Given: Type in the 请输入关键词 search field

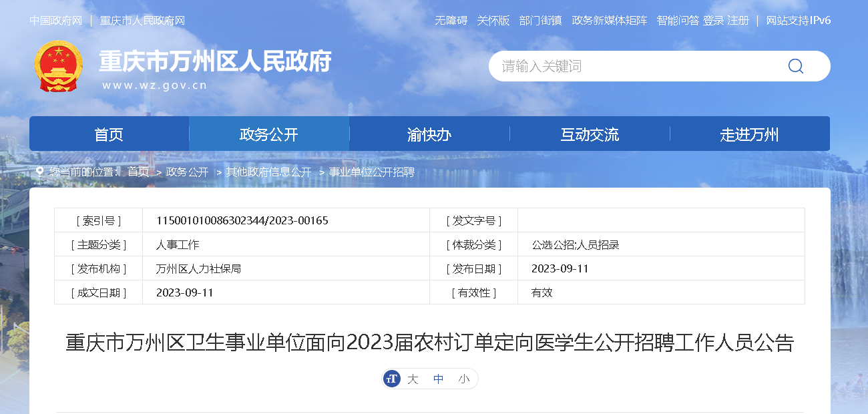Looking at the screenshot, I should (x=634, y=66).
